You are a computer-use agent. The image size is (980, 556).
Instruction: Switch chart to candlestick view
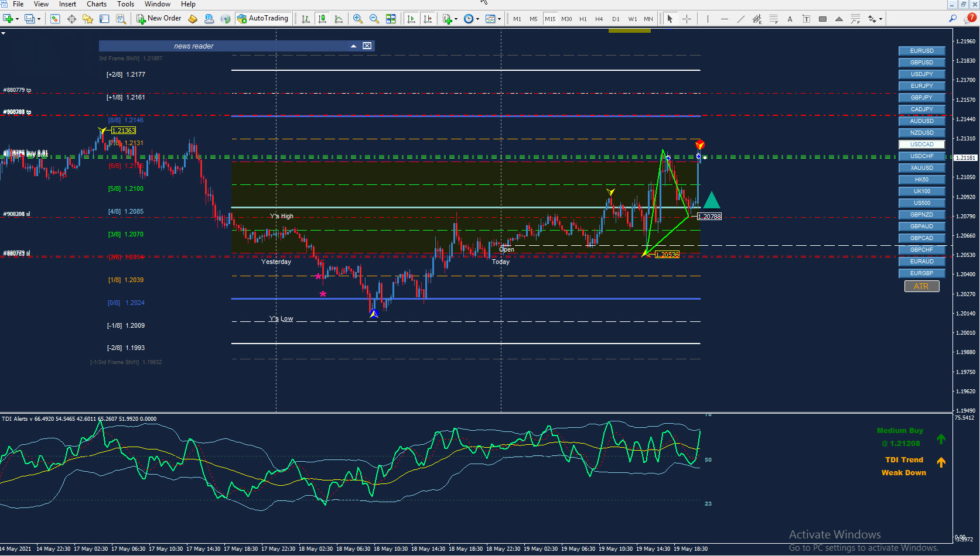coord(322,19)
